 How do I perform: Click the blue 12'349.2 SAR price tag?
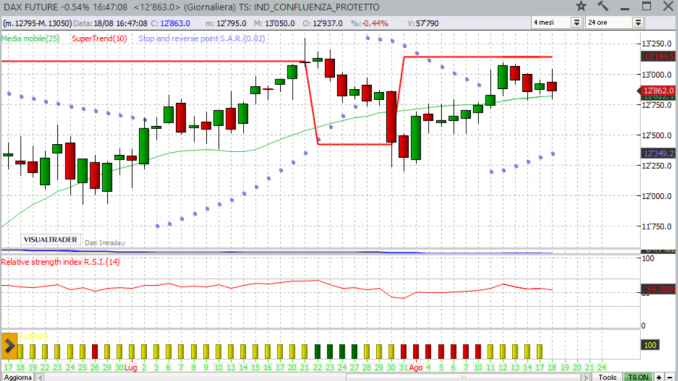click(658, 154)
